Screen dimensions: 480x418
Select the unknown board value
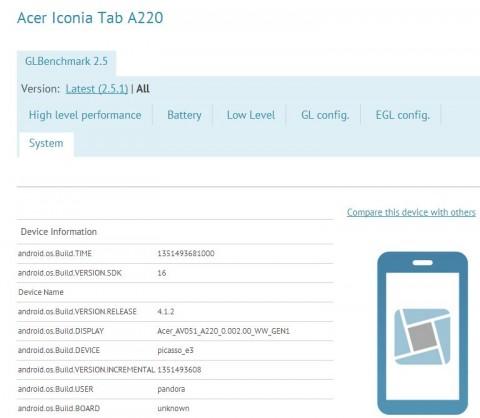click(x=173, y=408)
